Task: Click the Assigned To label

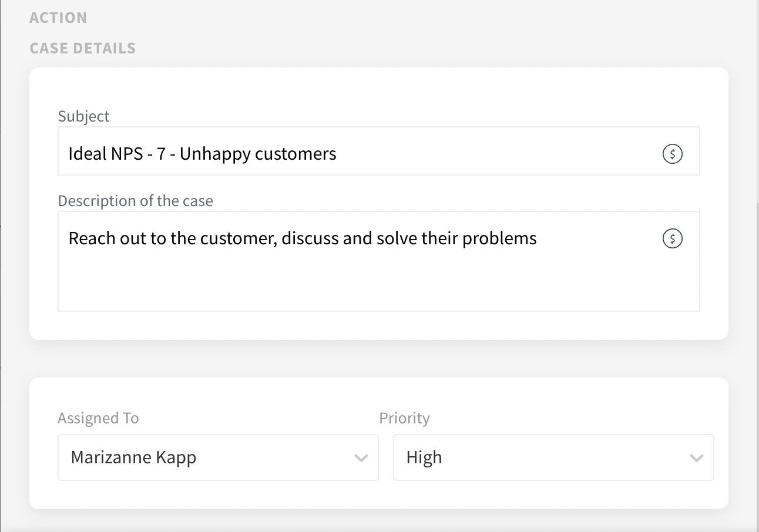Action: [98, 418]
